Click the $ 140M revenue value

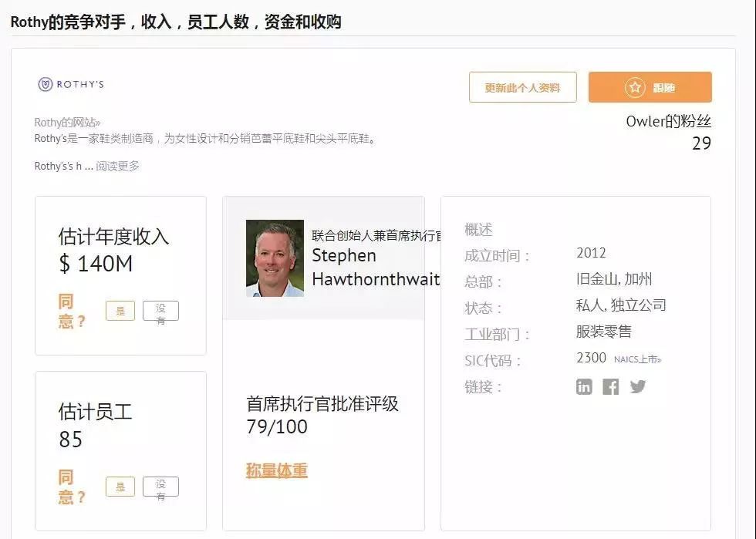[96, 264]
